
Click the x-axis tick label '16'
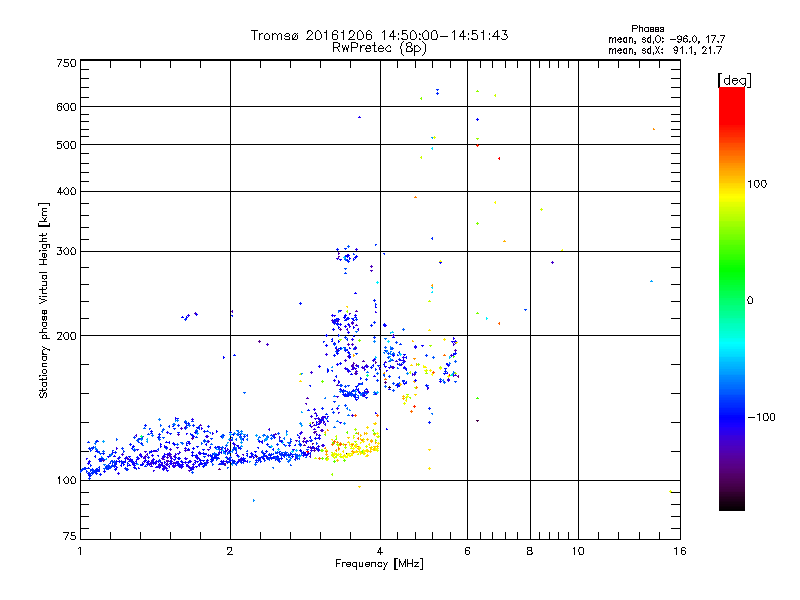(680, 552)
